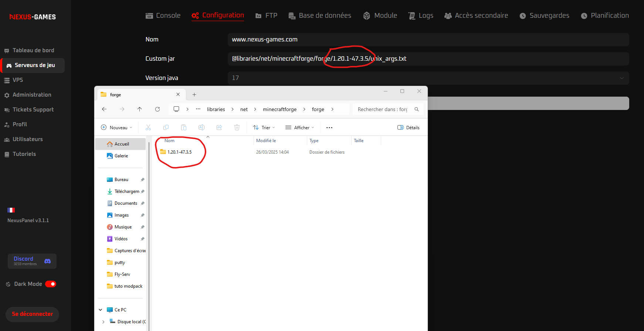The height and width of the screenshot is (331, 644).
Task: Open the Console tab
Action: [x=163, y=16]
